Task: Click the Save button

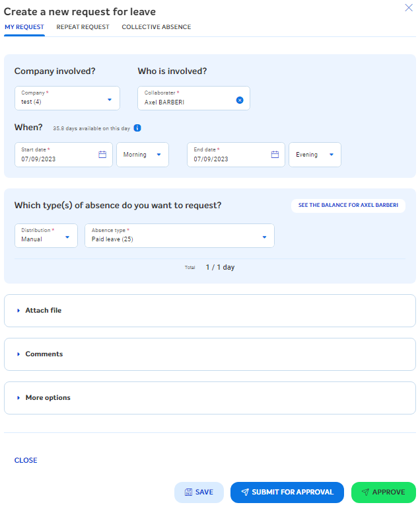Action: coord(199,492)
